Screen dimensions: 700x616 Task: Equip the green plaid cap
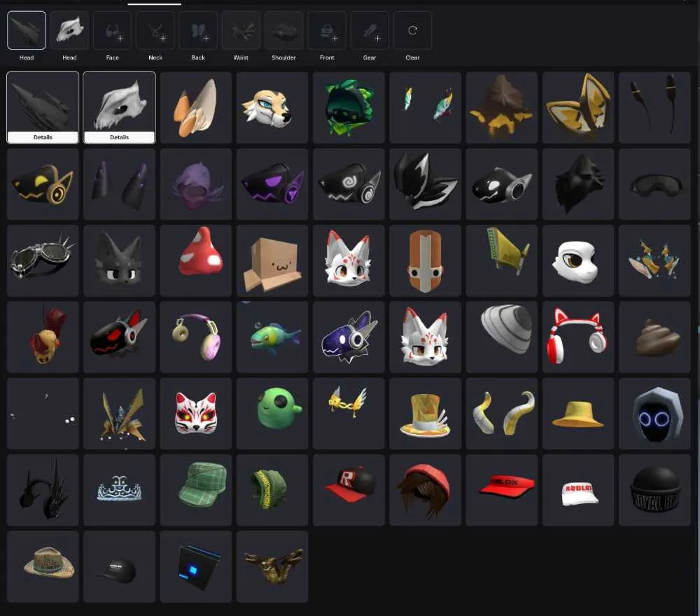coord(196,490)
